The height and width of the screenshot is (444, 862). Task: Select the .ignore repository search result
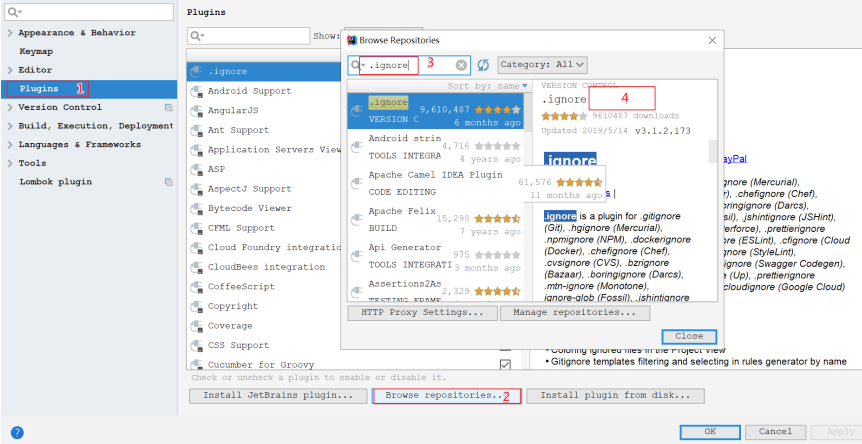coord(435,111)
